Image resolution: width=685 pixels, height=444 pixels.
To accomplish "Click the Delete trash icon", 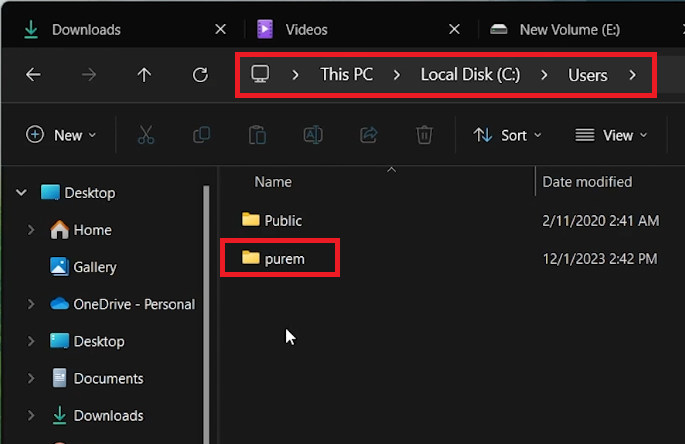I will (424, 135).
